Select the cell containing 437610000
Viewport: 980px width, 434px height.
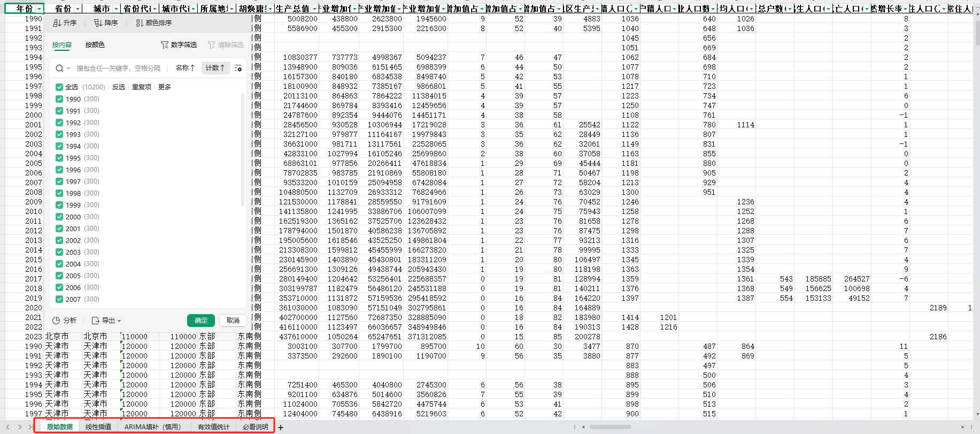[297, 337]
